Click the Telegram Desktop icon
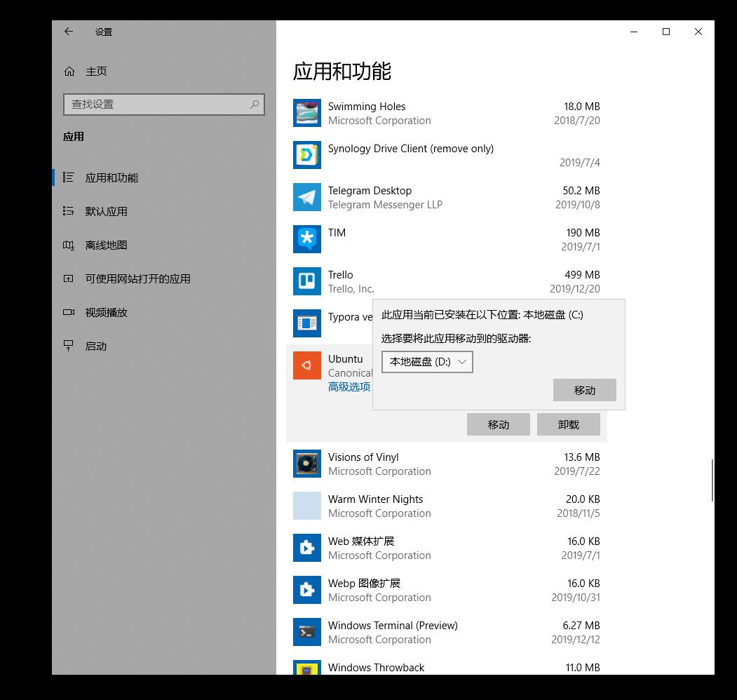The width and height of the screenshot is (737, 700). click(307, 197)
